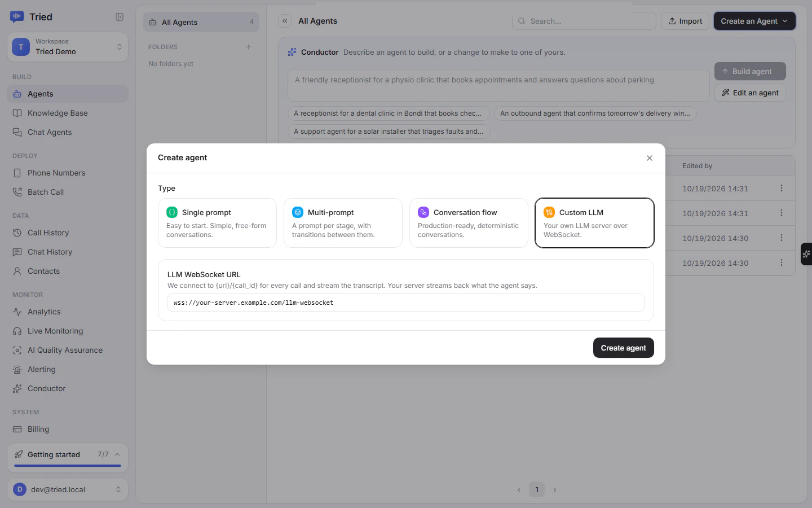Expand the Create an Agent dropdown
812x508 pixels.
pos(754,21)
